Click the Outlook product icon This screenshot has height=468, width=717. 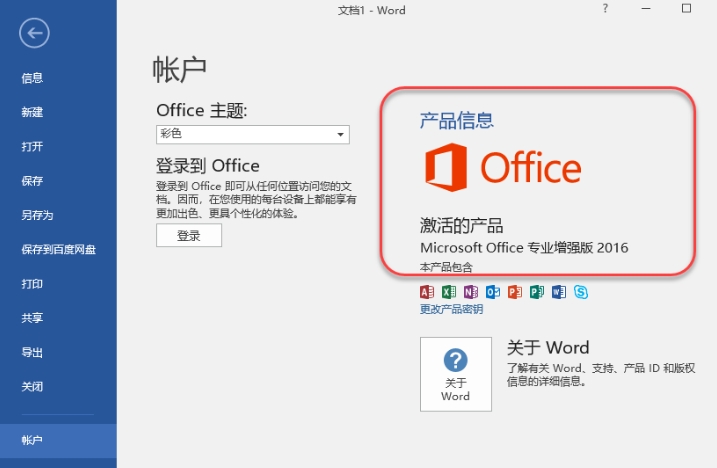pyautogui.click(x=493, y=291)
